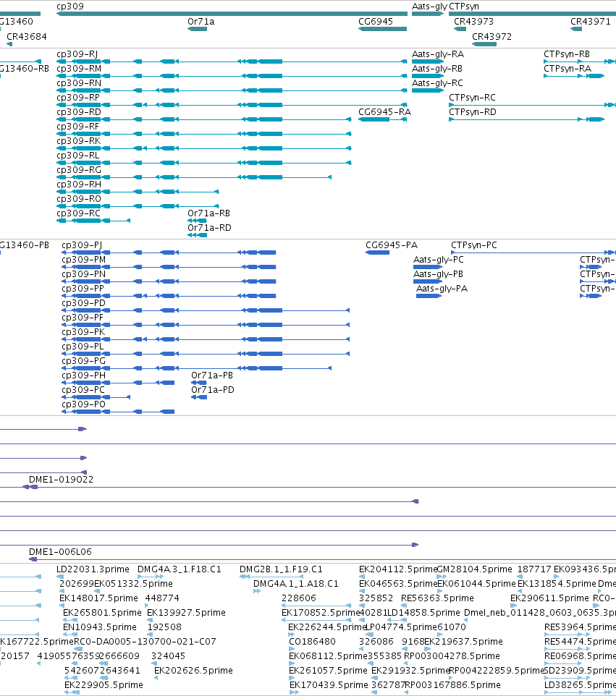
Task: Open the CTPsyn-RD transcript label
Action: [473, 112]
